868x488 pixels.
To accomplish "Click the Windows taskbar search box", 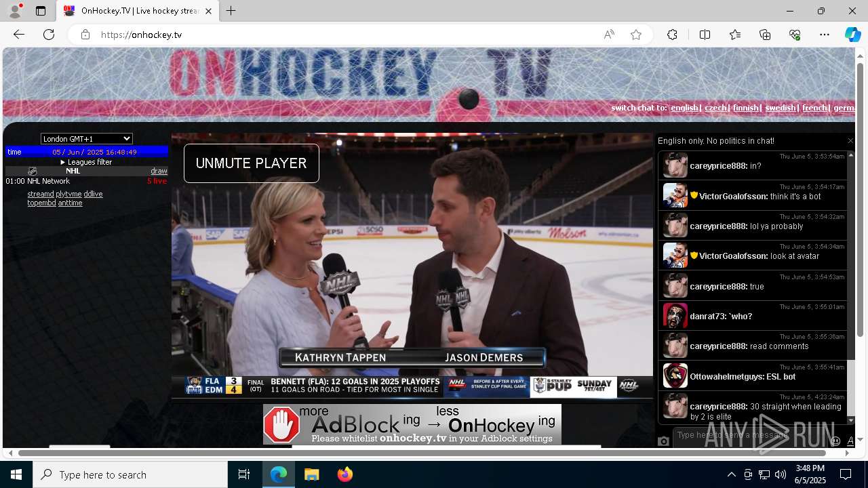I will pyautogui.click(x=130, y=474).
